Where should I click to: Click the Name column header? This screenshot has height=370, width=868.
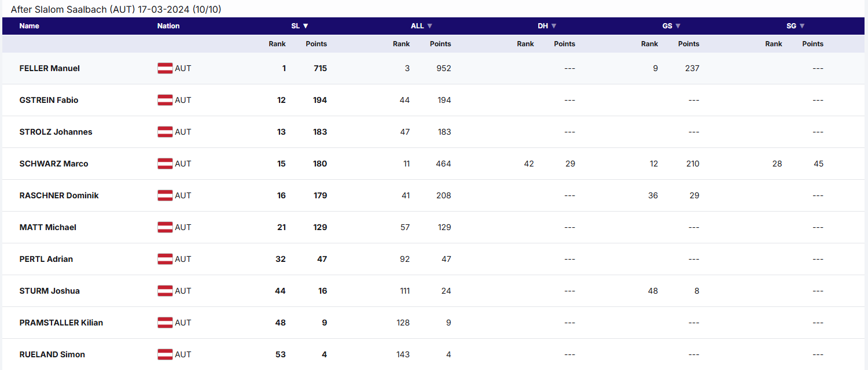(30, 26)
